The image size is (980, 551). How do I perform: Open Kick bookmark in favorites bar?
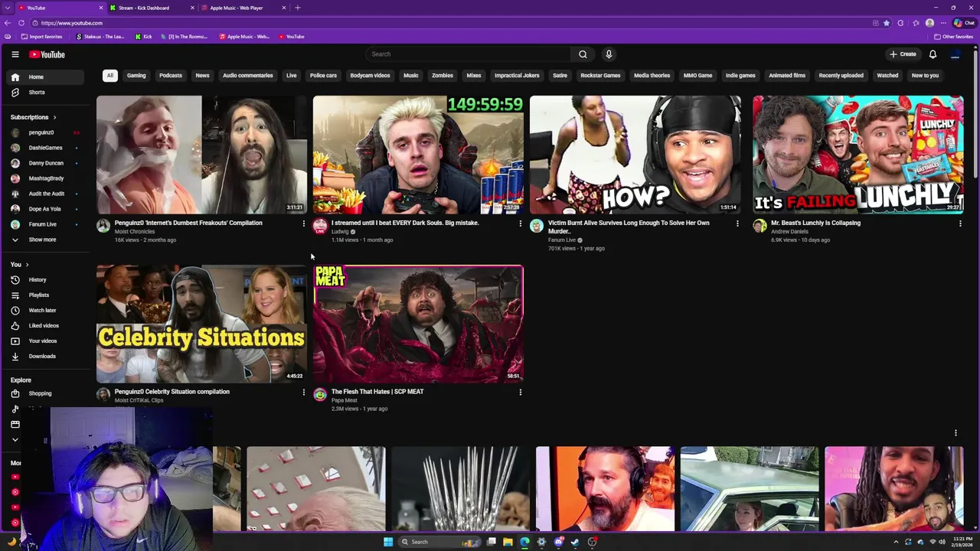pyautogui.click(x=143, y=37)
